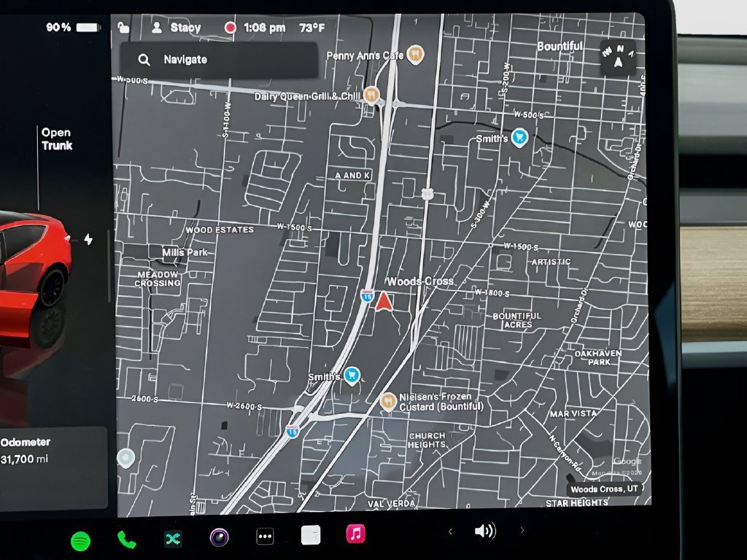The image size is (747, 560).
Task: Tap the teal crossed-arrows dock icon
Action: [x=172, y=539]
